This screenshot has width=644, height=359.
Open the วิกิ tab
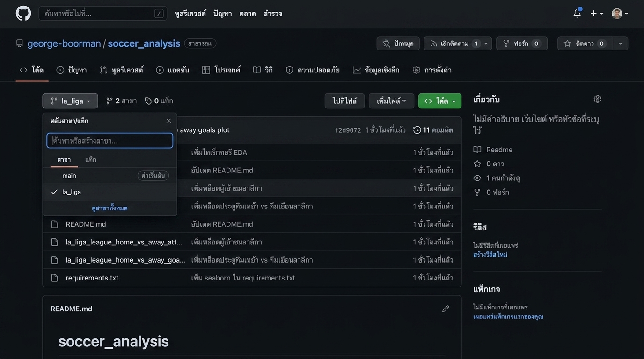(x=263, y=70)
